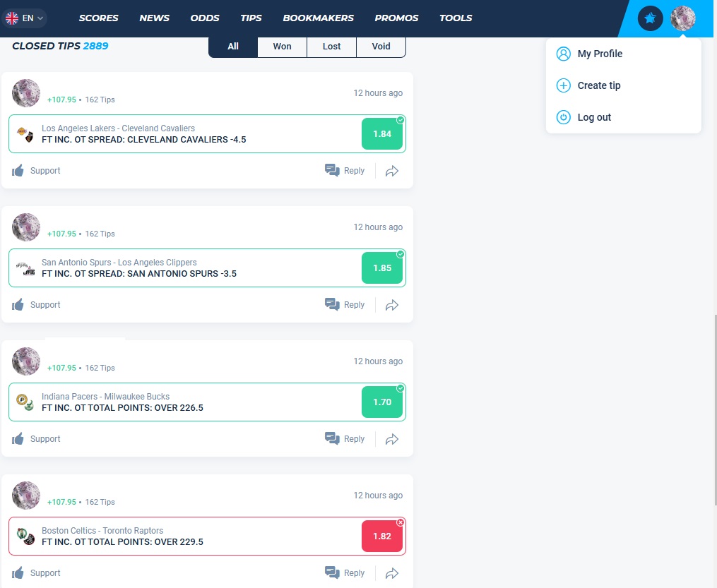Click the Log out power icon
Viewport: 717px width, 588px height.
click(563, 117)
